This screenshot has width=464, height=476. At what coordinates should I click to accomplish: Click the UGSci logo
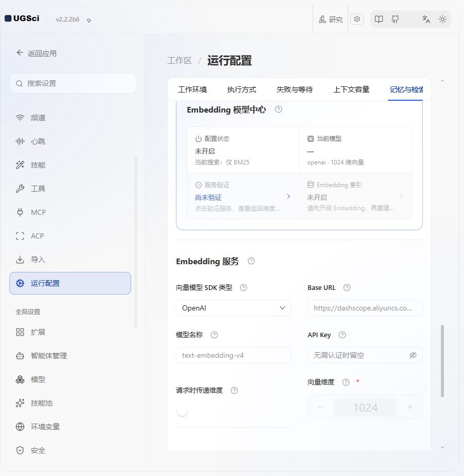[x=22, y=19]
